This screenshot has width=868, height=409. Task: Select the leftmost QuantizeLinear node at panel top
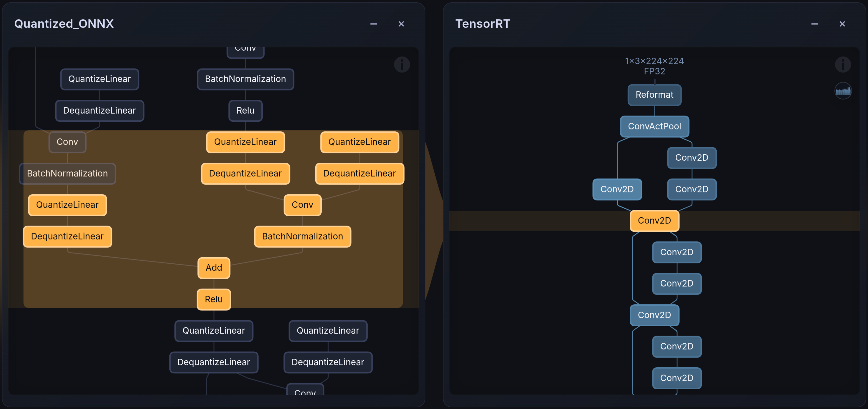(99, 79)
